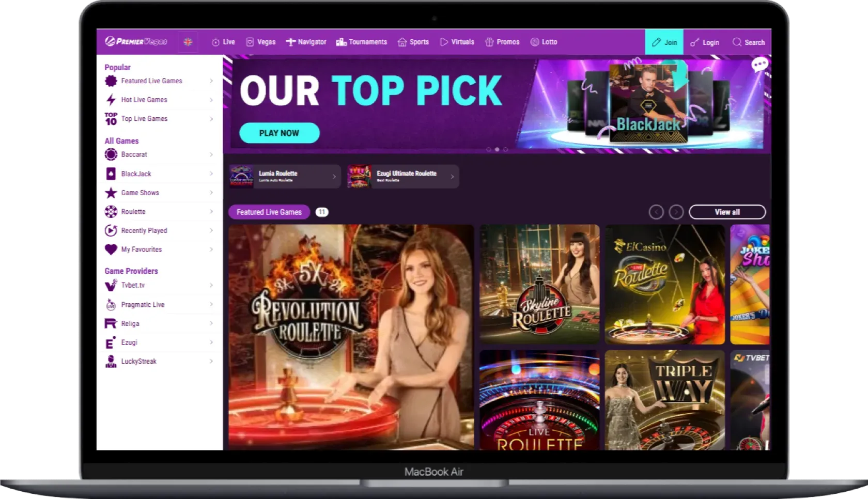Expand Hot Live Games chevron
Image resolution: width=868 pixels, height=499 pixels.
(211, 100)
